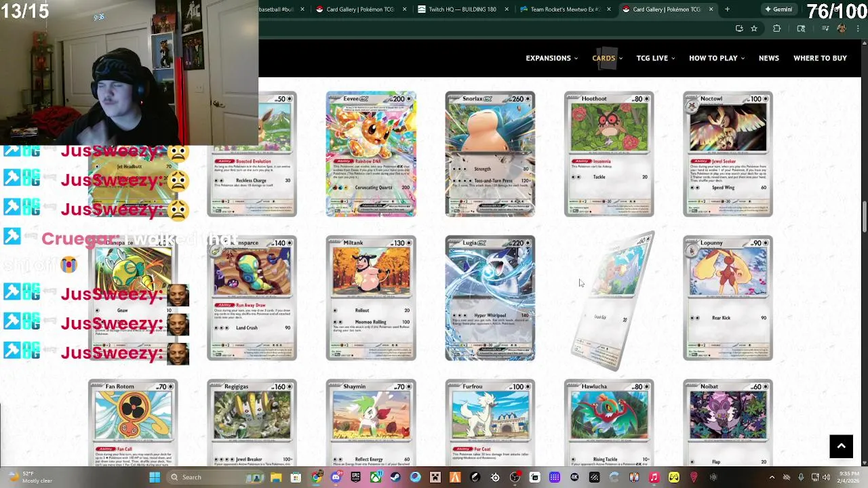Launch Minecraft from the taskbar
Image resolution: width=868 pixels, height=488 pixels.
(x=435, y=477)
